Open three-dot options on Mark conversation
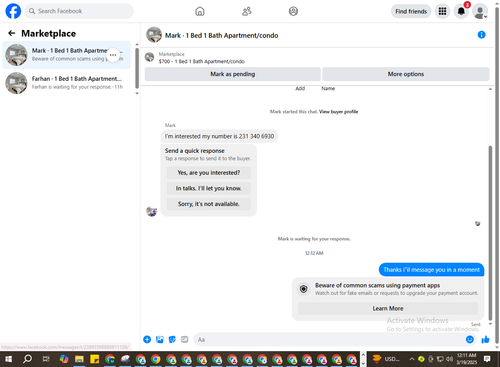The width and height of the screenshot is (500, 367). click(113, 55)
